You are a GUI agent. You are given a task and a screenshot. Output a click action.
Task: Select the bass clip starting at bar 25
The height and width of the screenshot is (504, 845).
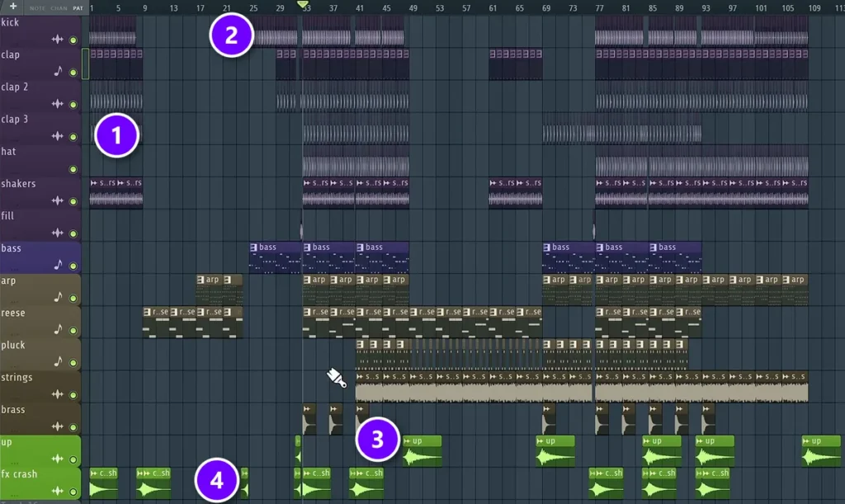pyautogui.click(x=275, y=257)
